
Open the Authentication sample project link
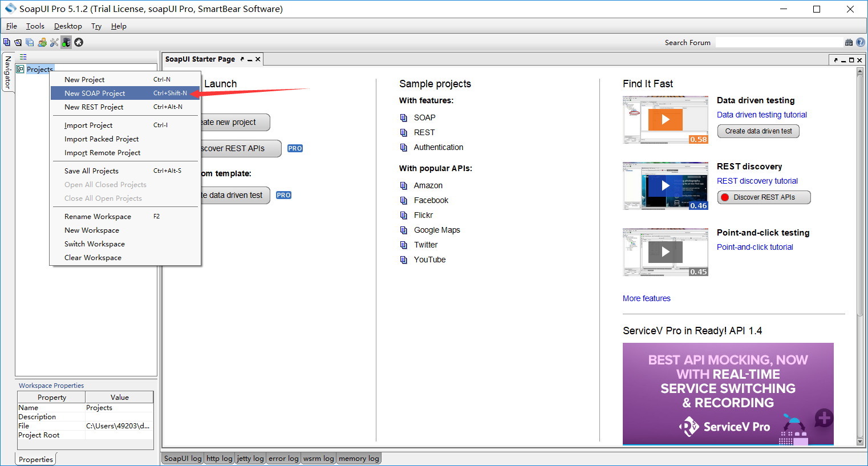point(439,147)
